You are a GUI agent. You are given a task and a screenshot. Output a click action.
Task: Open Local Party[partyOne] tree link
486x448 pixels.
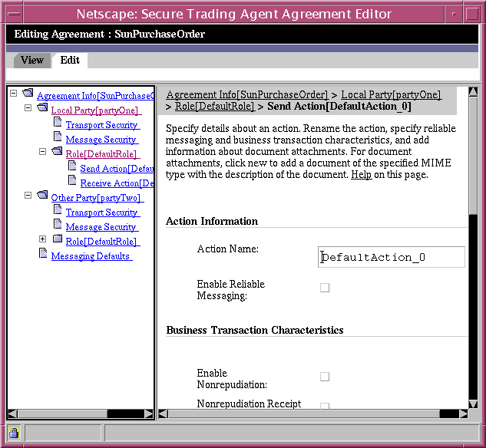97,110
